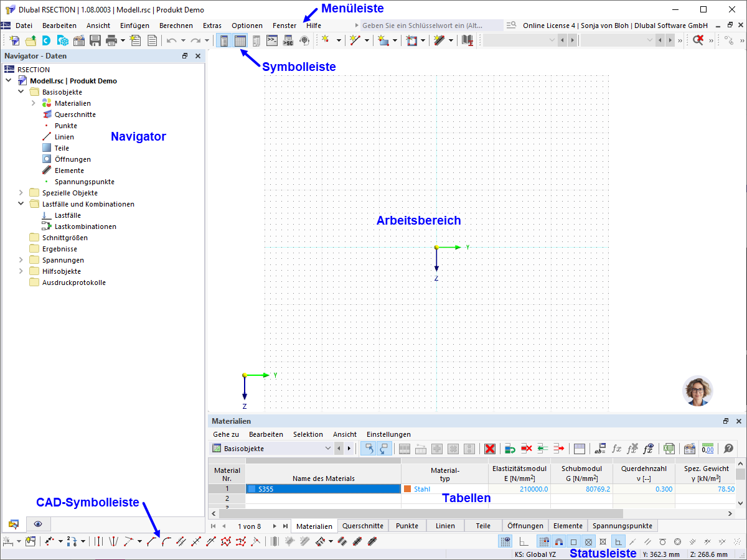Image resolution: width=747 pixels, height=560 pixels.
Task: Open the Einstellungen table menu
Action: [x=388, y=434]
